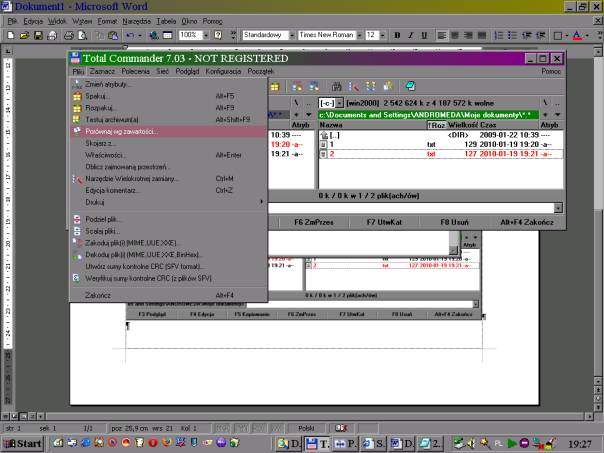Print the document using Word's printer icon
604x453 pixels.
[69, 35]
